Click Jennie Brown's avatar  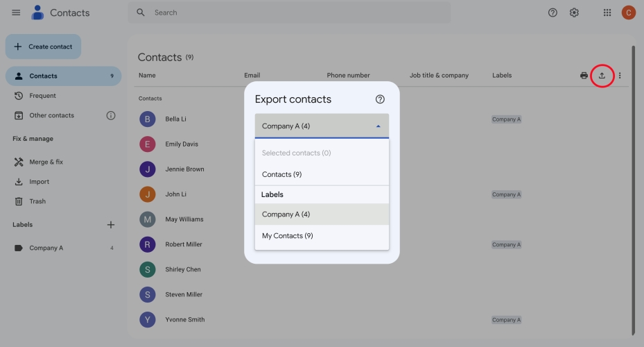[x=148, y=169]
